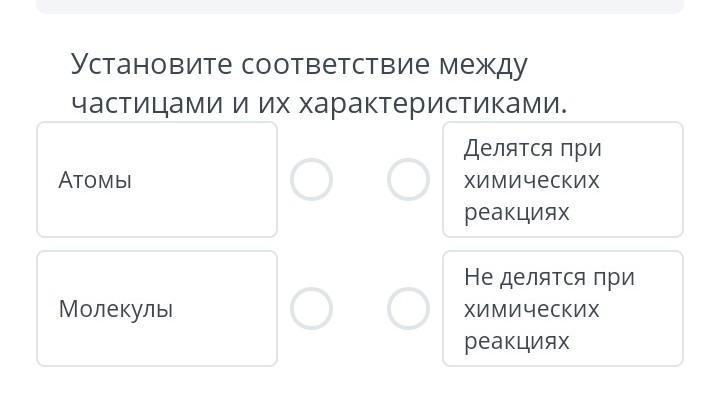Click the gray bar above the question
This screenshot has height=395, width=720.
(x=360, y=6)
